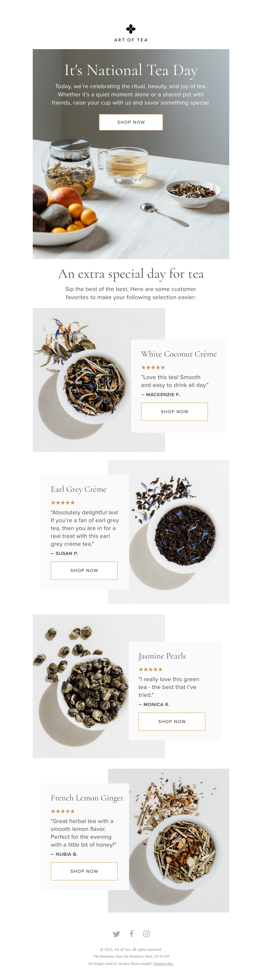
Task: Click the Jasmine Pearls title
Action: (x=162, y=656)
